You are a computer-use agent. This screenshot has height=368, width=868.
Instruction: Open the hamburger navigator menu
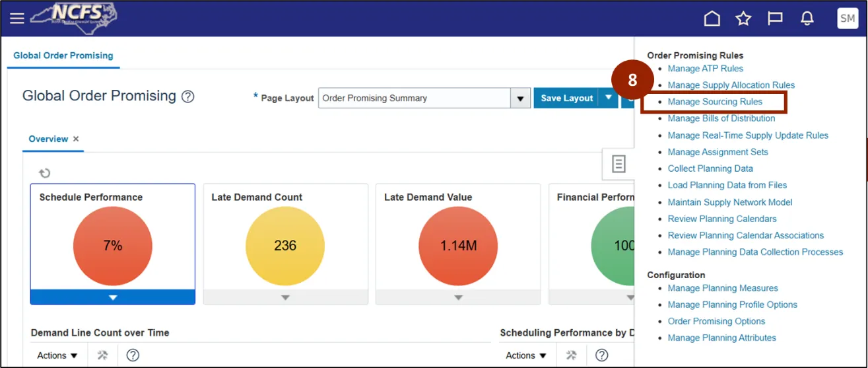coord(17,18)
